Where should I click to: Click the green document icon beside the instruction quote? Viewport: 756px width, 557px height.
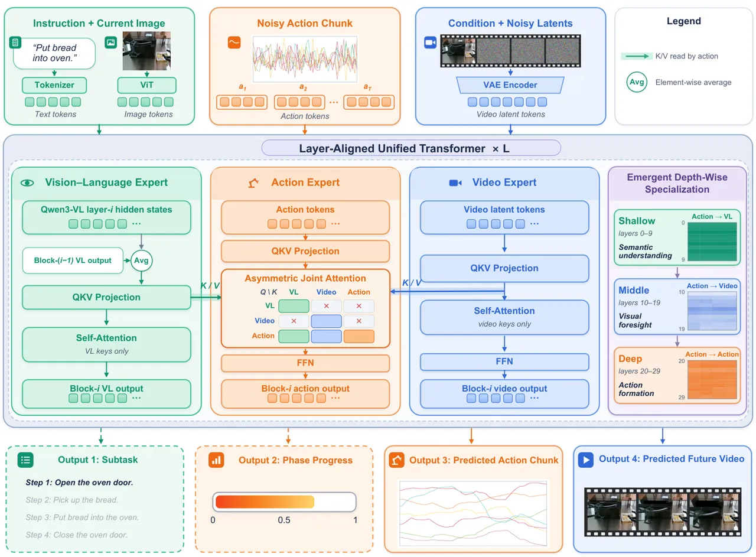[x=15, y=43]
